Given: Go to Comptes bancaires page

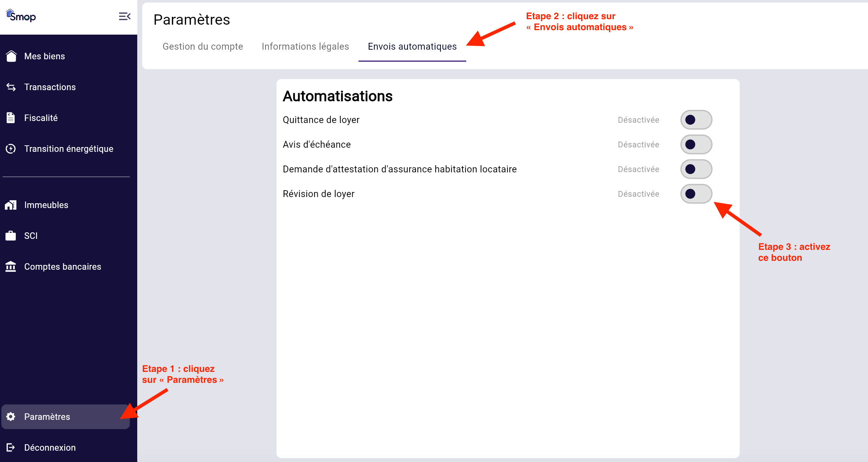Looking at the screenshot, I should click(x=62, y=267).
